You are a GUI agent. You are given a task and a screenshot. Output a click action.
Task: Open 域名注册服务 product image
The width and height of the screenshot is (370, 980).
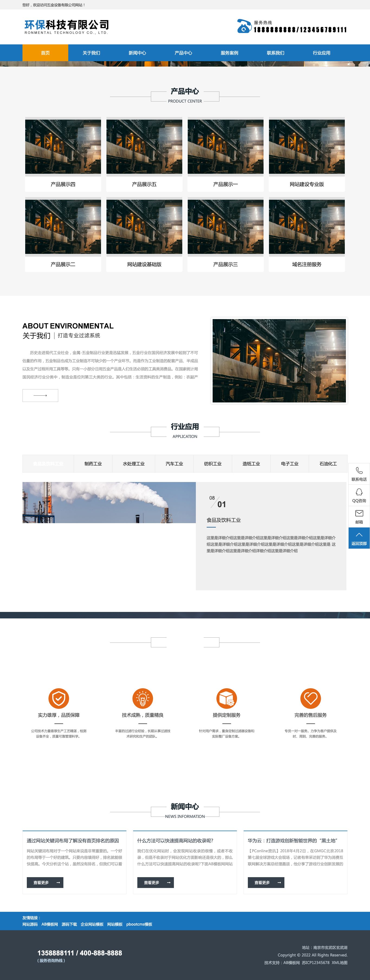pos(307,227)
